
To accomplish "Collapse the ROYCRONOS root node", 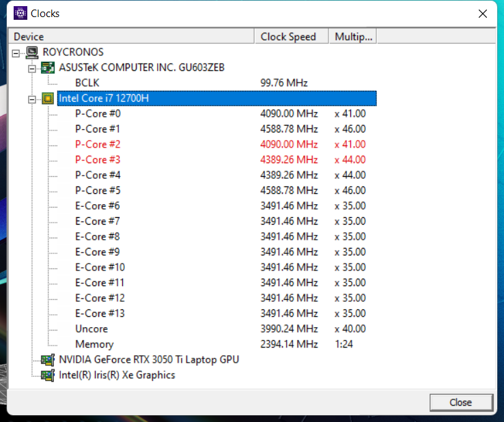I will [x=16, y=53].
